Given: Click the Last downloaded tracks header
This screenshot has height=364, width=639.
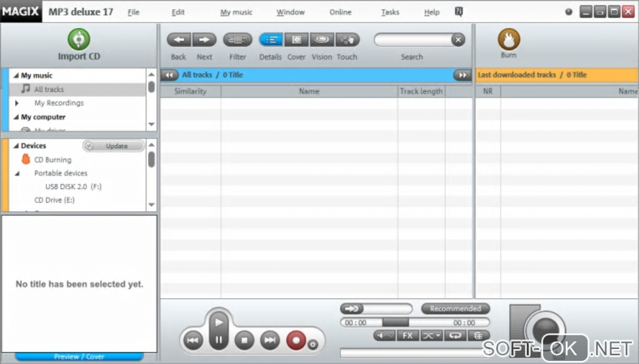Looking at the screenshot, I should 557,75.
